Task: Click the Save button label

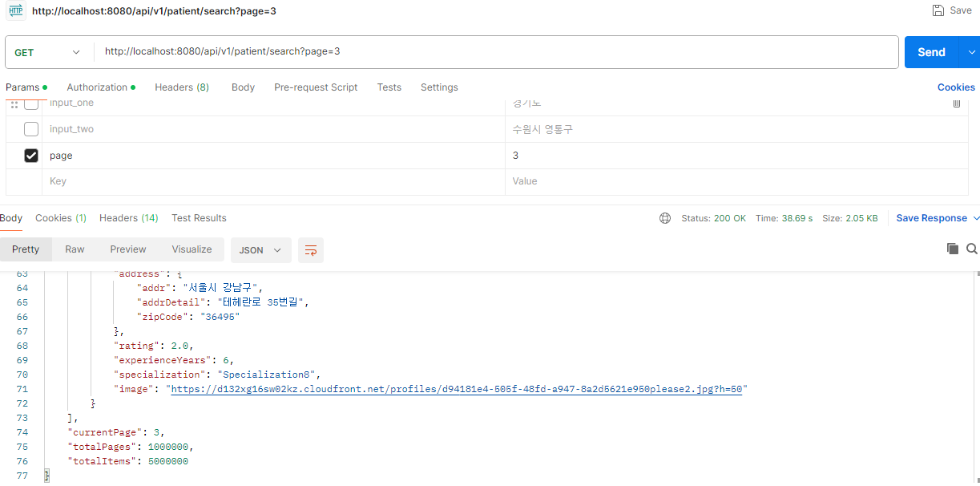Action: tap(961, 10)
